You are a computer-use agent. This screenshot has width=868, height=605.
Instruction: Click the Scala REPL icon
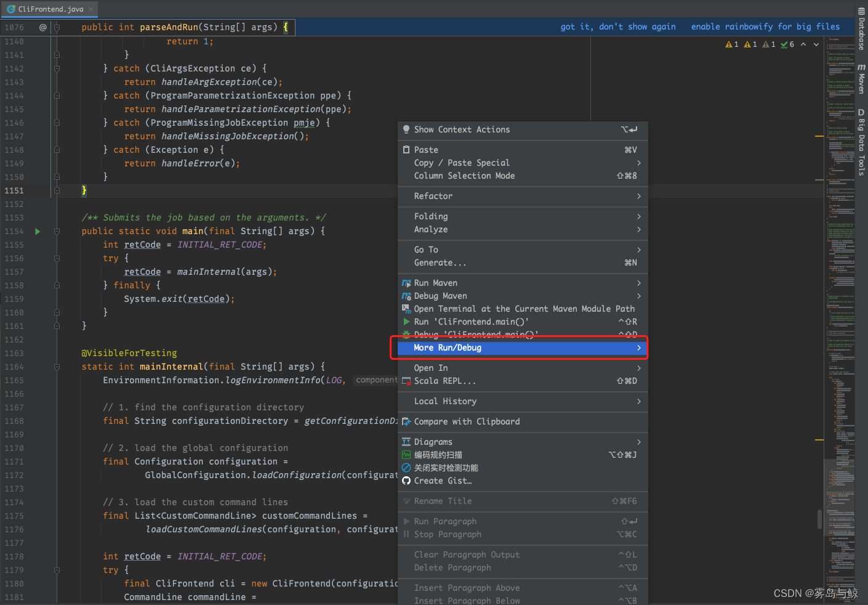[x=406, y=381]
